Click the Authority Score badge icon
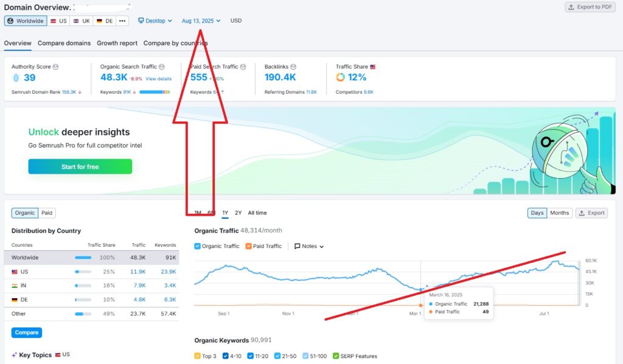 point(16,78)
